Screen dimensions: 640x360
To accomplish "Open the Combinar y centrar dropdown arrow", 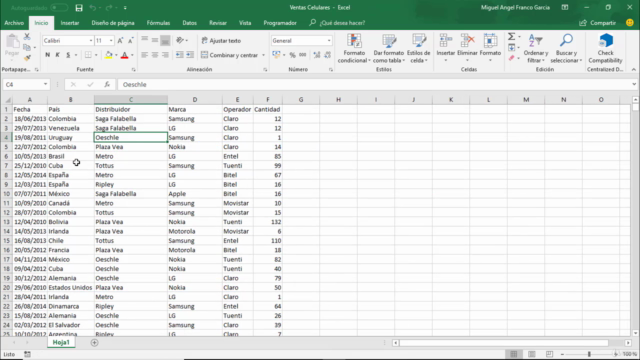I will [x=263, y=55].
